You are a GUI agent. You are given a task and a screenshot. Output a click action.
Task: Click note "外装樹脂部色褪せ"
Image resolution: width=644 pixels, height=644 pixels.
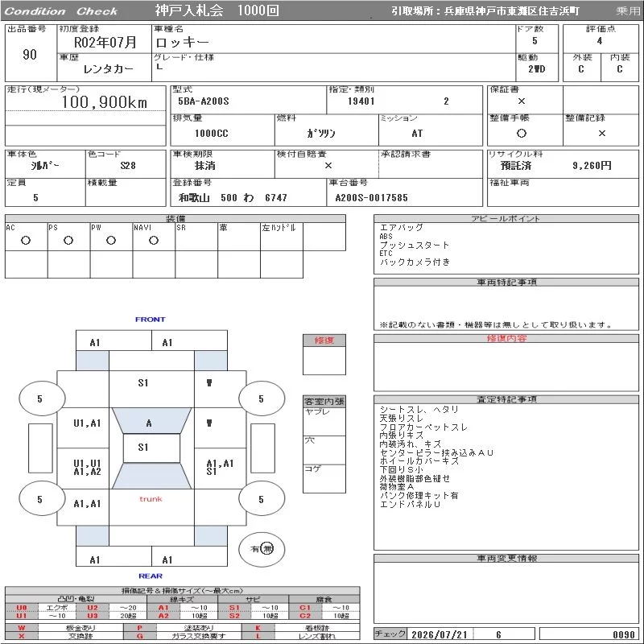pyautogui.click(x=415, y=478)
